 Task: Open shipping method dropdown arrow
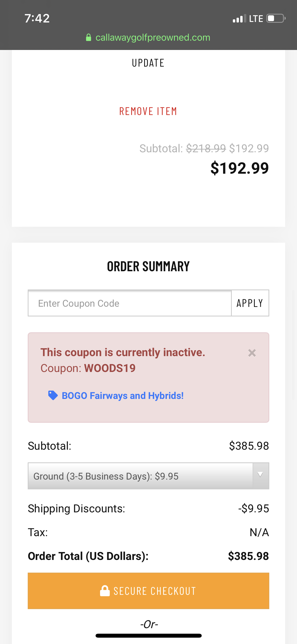click(260, 475)
